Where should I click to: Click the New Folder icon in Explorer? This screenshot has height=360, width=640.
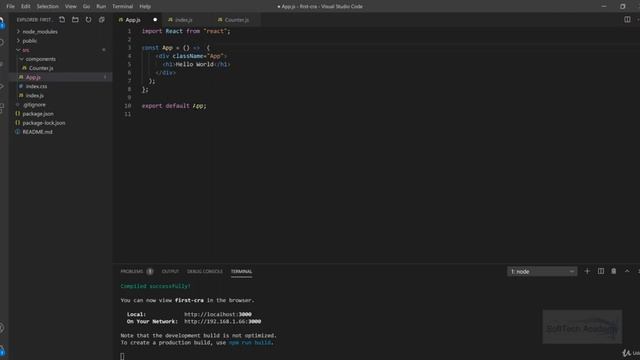75,20
